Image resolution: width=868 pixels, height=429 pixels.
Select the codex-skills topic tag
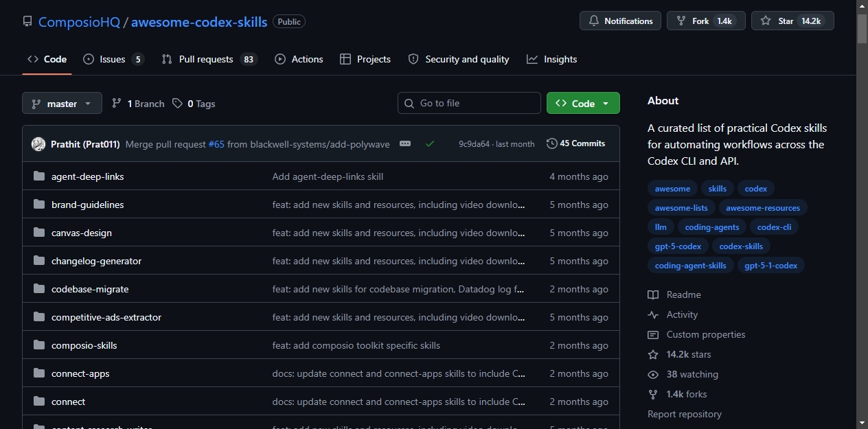741,246
